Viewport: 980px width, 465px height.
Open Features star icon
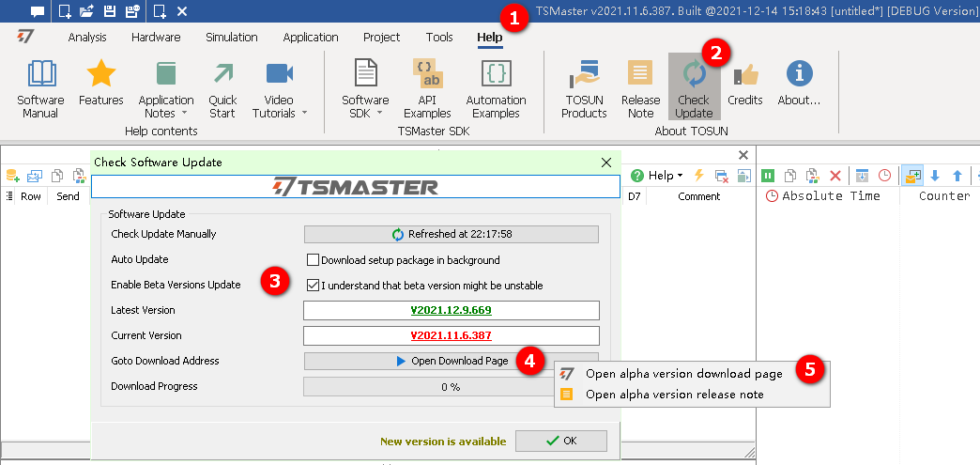tap(101, 83)
